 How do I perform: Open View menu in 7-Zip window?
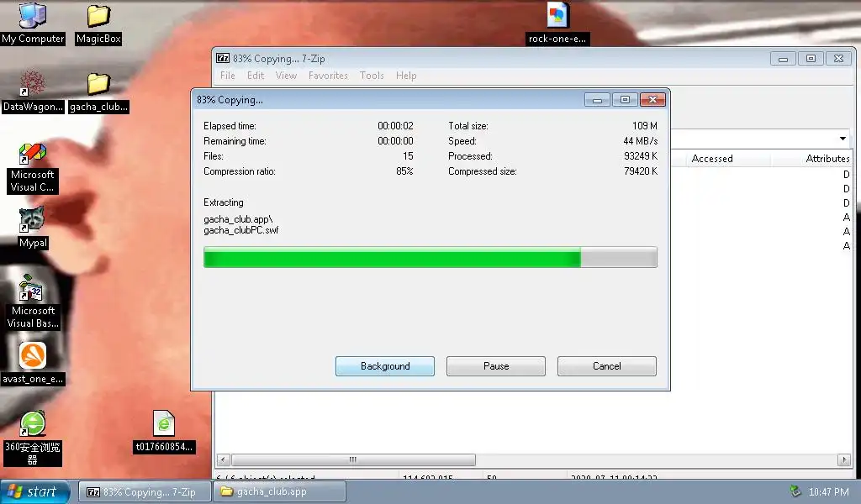[286, 76]
